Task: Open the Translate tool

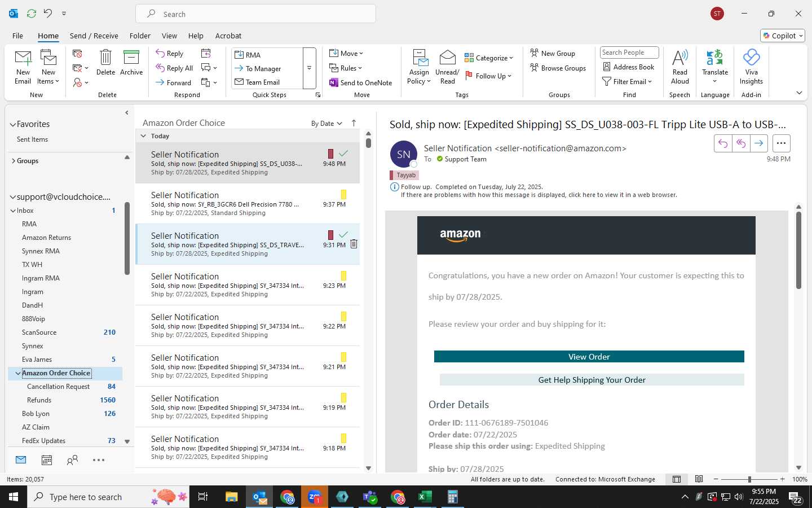Action: (715, 67)
